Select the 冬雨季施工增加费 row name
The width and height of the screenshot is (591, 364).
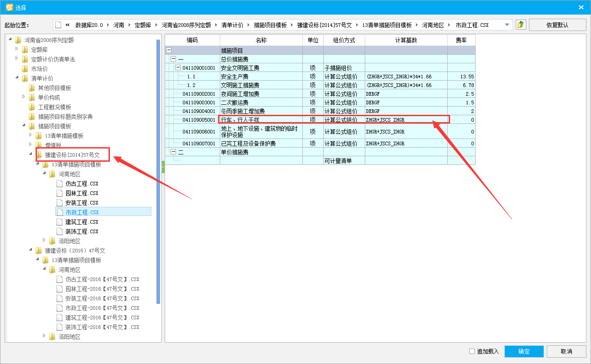point(243,111)
